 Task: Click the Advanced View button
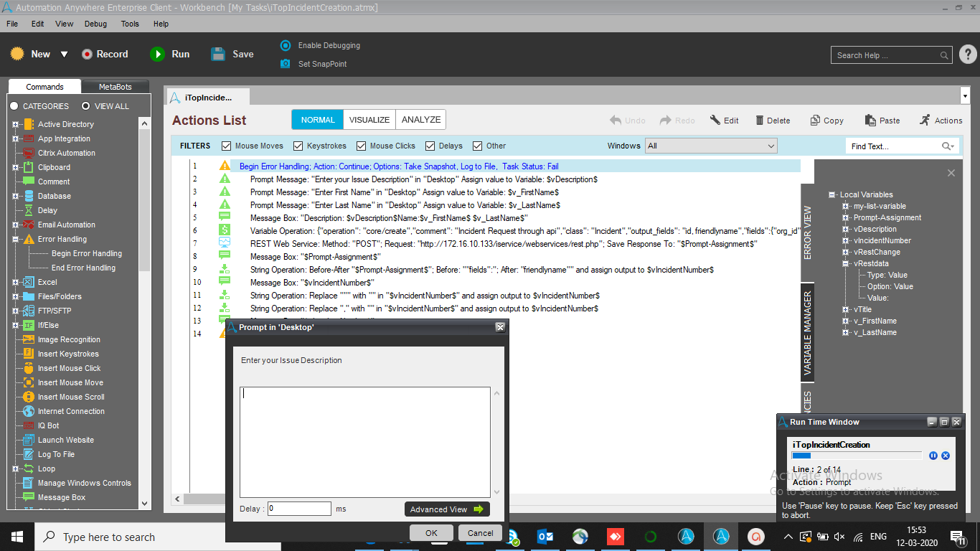(447, 509)
